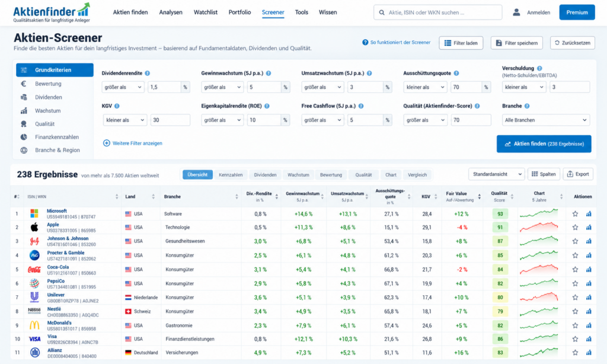Star Microsoft to the watchlist
This screenshot has height=364, width=607.
575,214
